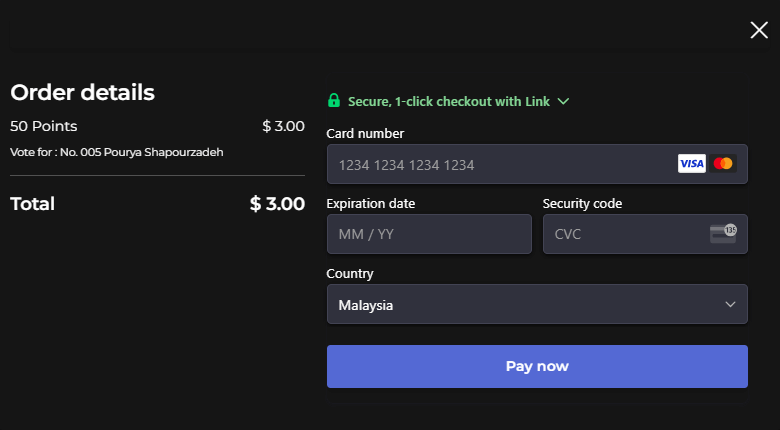
Task: Click the Mastercard logo
Action: click(723, 164)
